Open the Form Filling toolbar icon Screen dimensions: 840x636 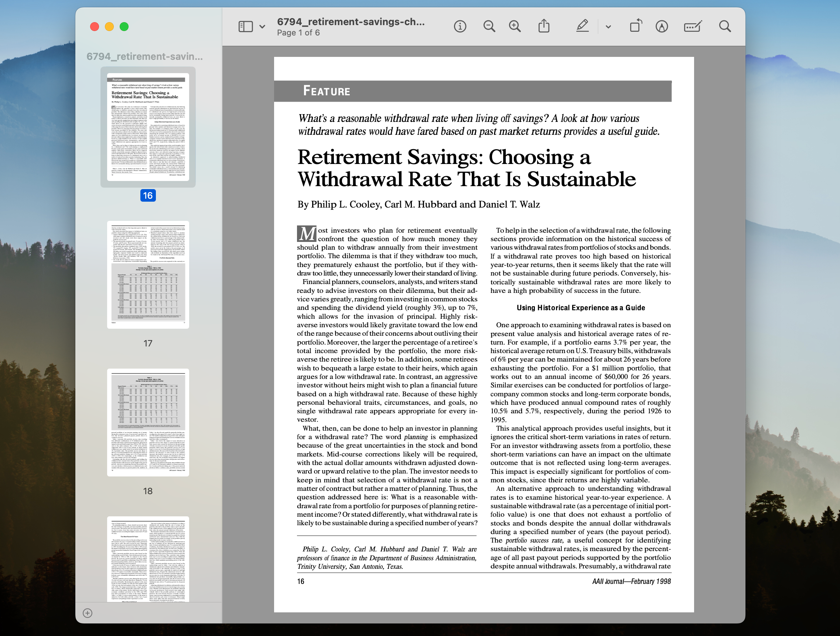click(692, 27)
